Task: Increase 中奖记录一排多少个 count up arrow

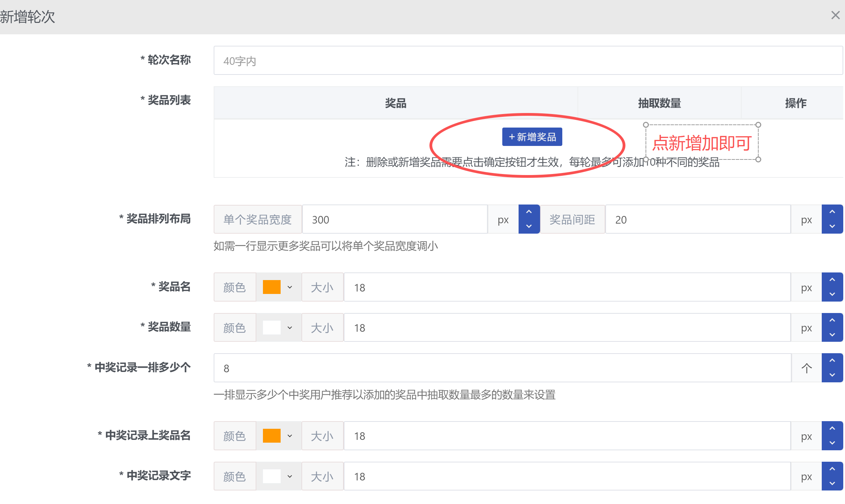Action: pyautogui.click(x=832, y=361)
